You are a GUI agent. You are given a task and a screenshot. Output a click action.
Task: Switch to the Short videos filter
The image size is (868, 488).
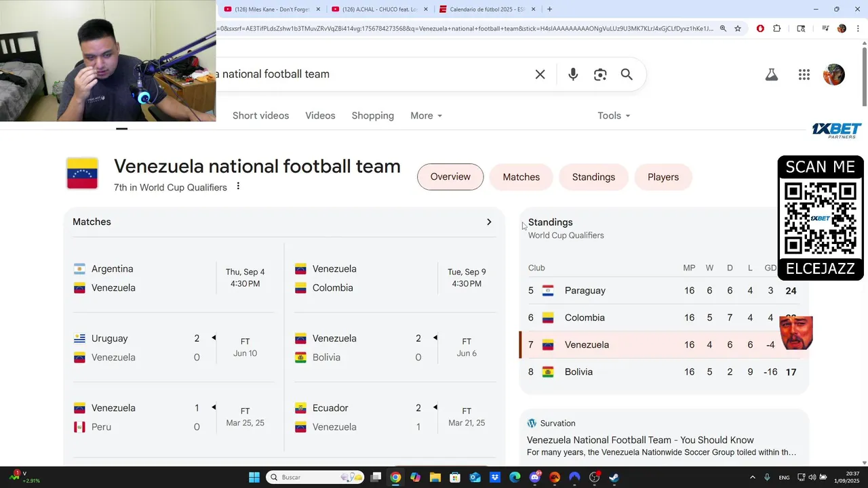(260, 116)
